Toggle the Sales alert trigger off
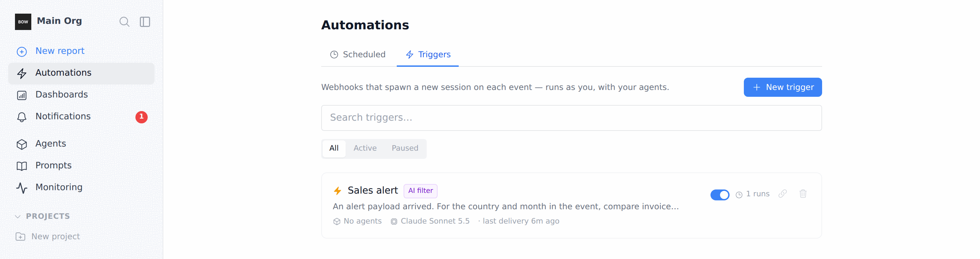 coord(720,195)
